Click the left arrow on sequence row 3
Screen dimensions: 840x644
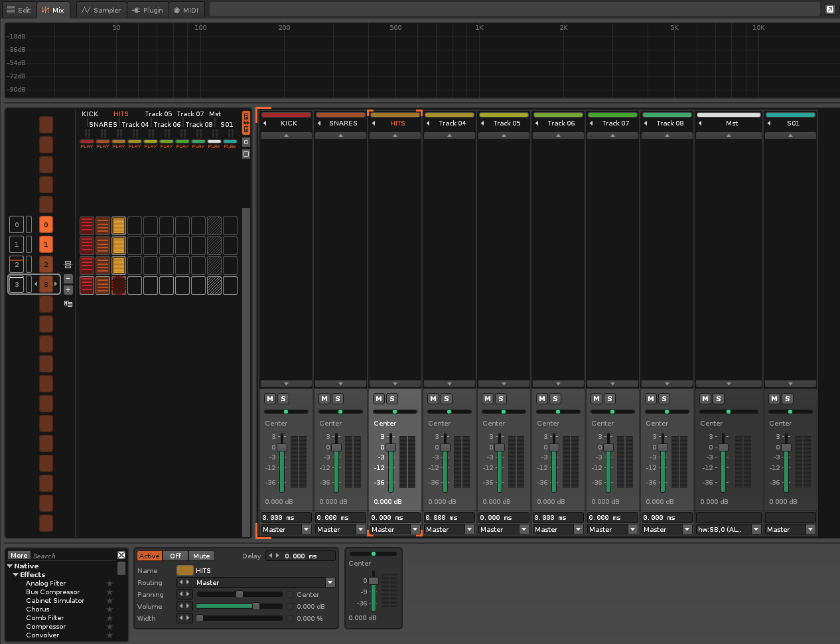35,284
